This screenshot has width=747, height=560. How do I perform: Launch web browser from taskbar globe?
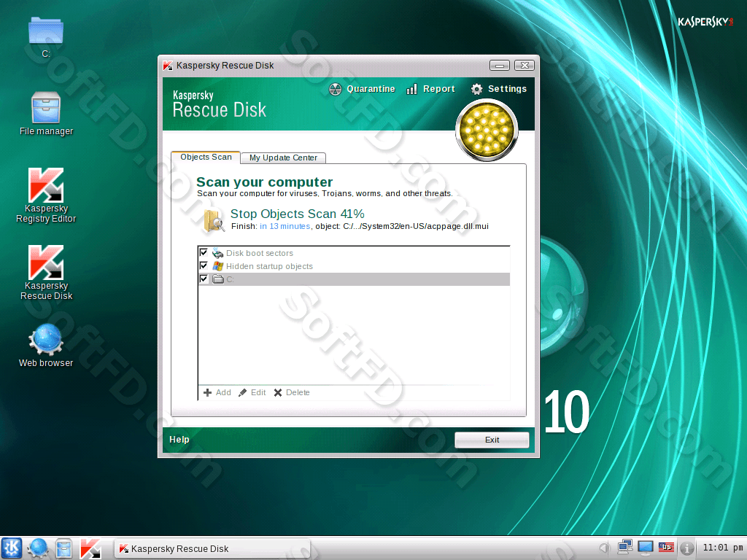[x=38, y=548]
